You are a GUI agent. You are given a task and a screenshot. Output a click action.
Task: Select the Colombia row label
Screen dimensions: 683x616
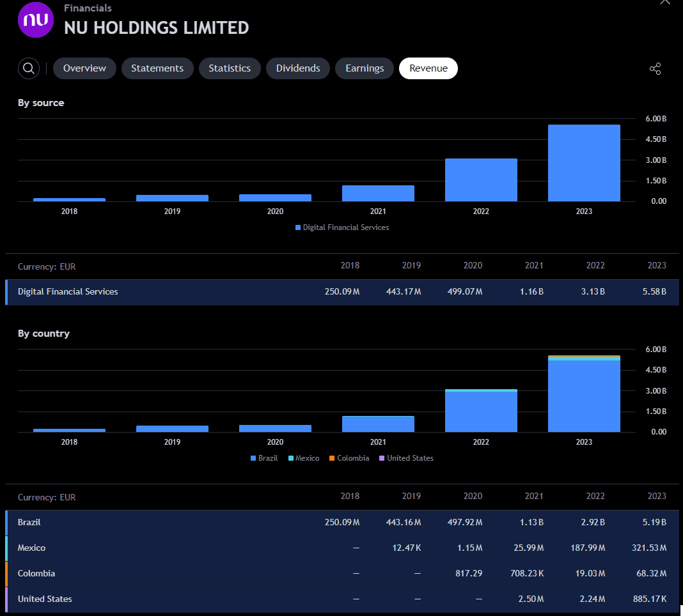click(36, 573)
